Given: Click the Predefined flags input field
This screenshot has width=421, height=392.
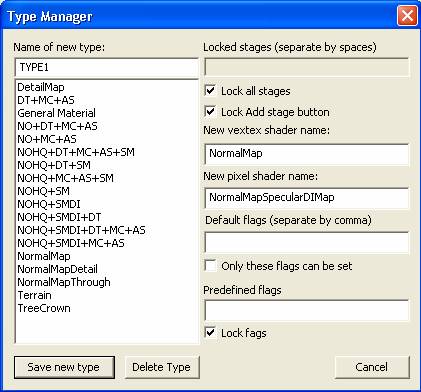Looking at the screenshot, I should tap(306, 310).
